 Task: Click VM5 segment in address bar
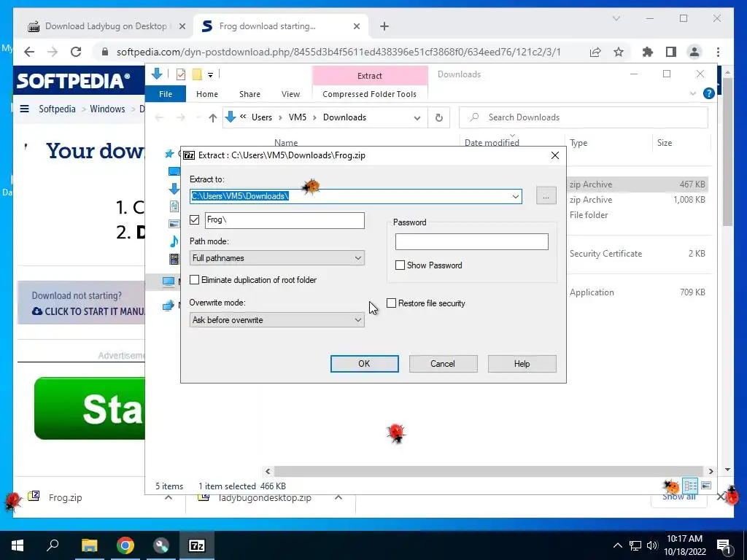click(298, 117)
